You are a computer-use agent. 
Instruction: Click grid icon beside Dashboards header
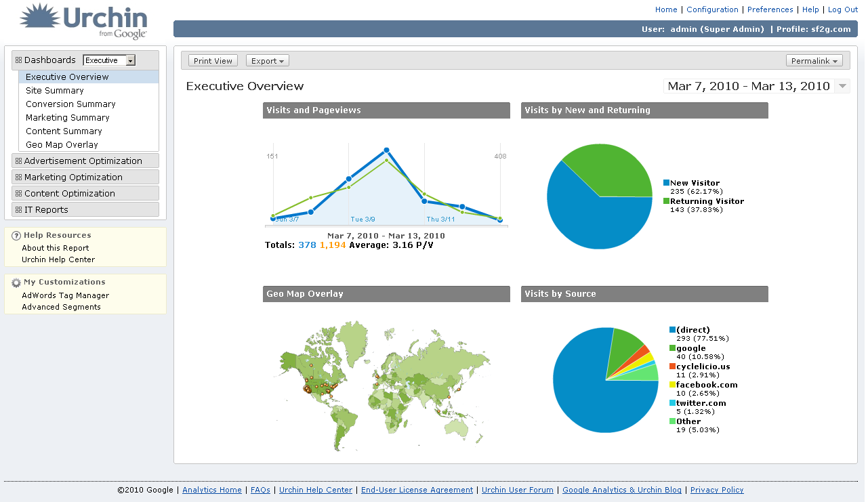(x=18, y=60)
